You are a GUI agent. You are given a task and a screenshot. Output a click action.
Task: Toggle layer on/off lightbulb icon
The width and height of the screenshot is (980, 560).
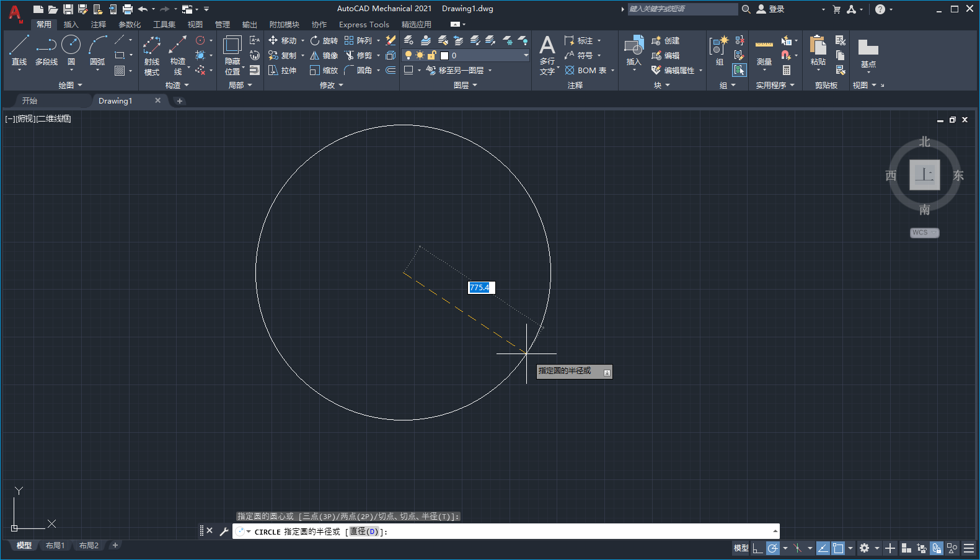(408, 55)
